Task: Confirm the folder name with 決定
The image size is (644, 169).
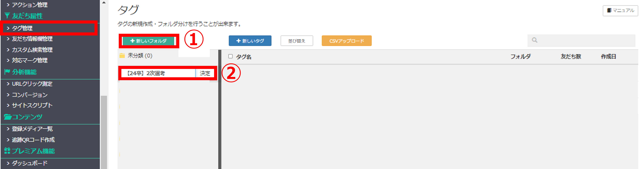Action: point(205,73)
